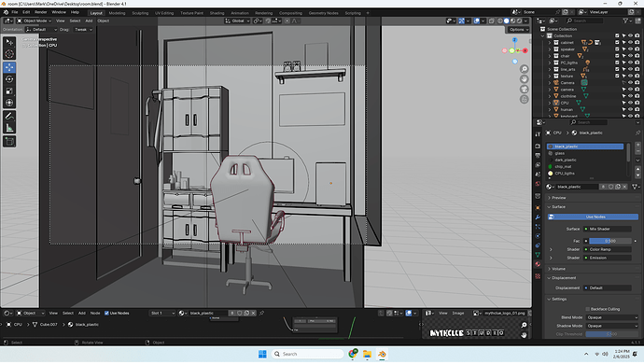This screenshot has width=644, height=364.
Task: Switch to the UV Editing workspace tab
Action: 164,13
